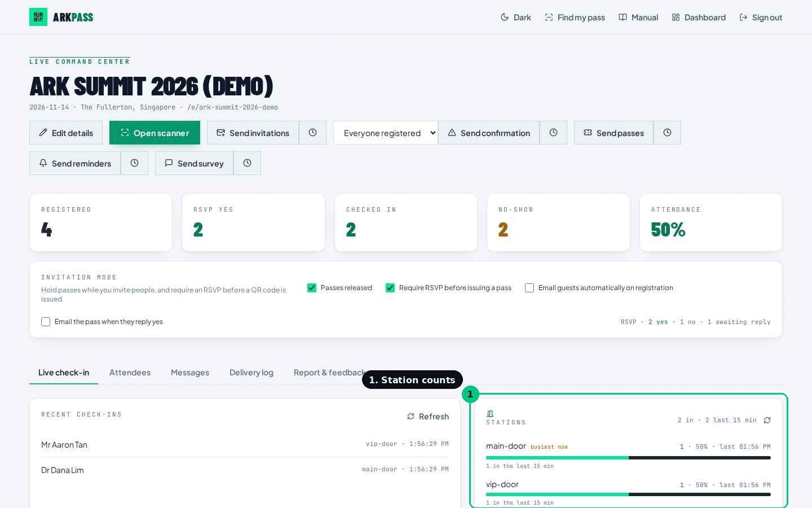
Task: Go to the Dashboard
Action: tap(699, 17)
